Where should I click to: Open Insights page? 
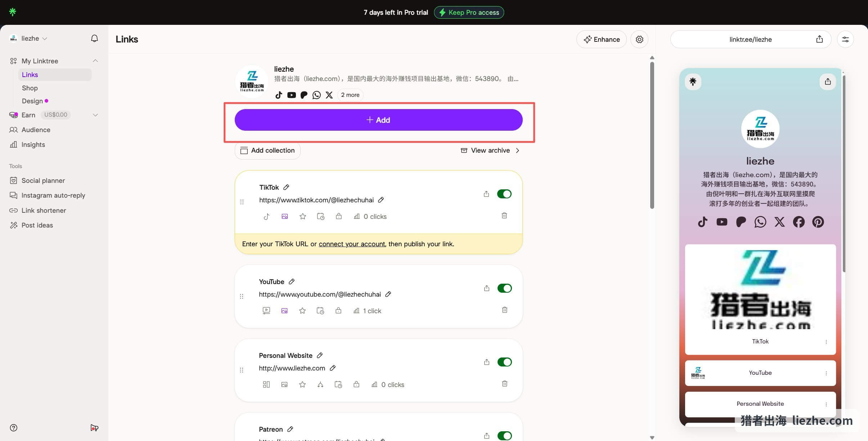click(33, 144)
